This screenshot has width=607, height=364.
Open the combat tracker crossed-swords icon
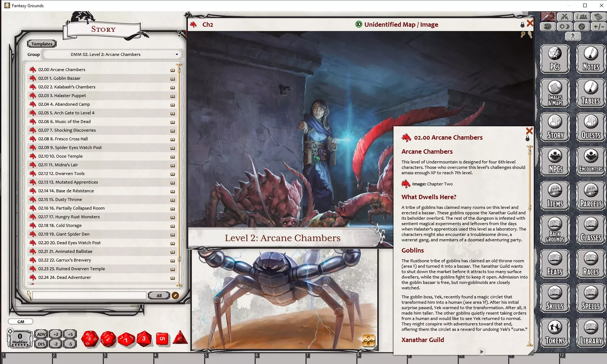pos(564,17)
